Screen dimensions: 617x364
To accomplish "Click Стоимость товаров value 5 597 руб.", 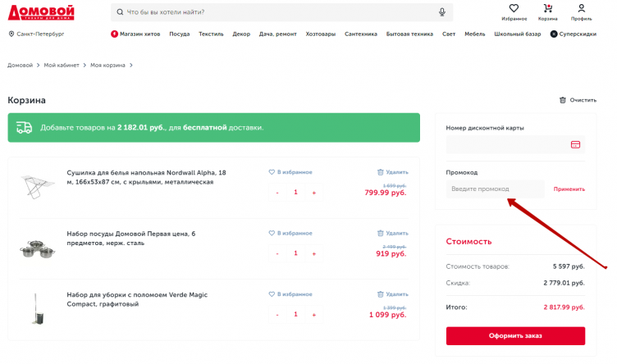I will [569, 266].
